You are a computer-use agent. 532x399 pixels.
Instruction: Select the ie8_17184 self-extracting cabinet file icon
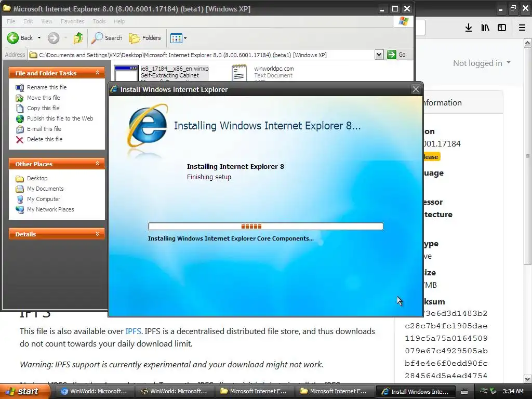click(126, 73)
